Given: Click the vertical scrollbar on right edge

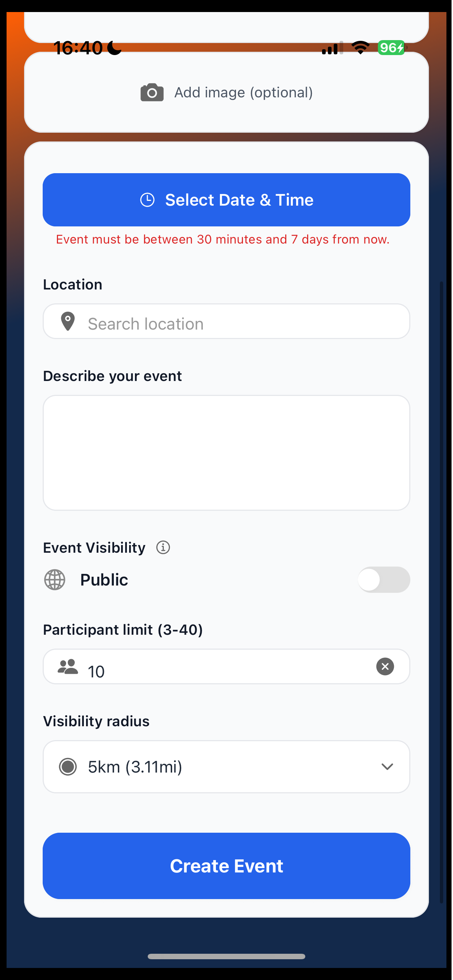Looking at the screenshot, I should pyautogui.click(x=442, y=592).
